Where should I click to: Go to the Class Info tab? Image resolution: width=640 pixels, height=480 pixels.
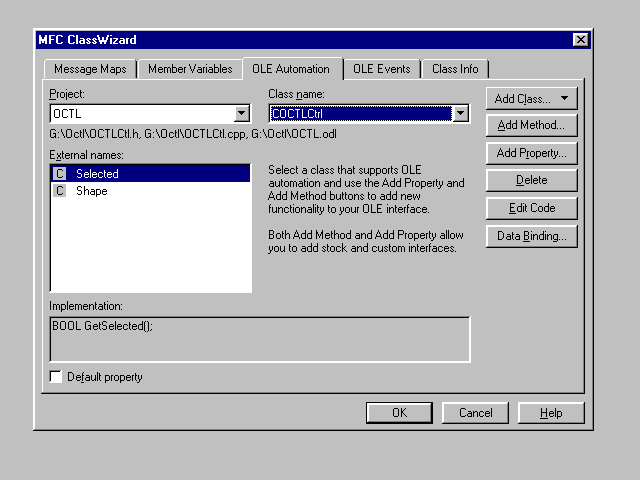coord(454,69)
